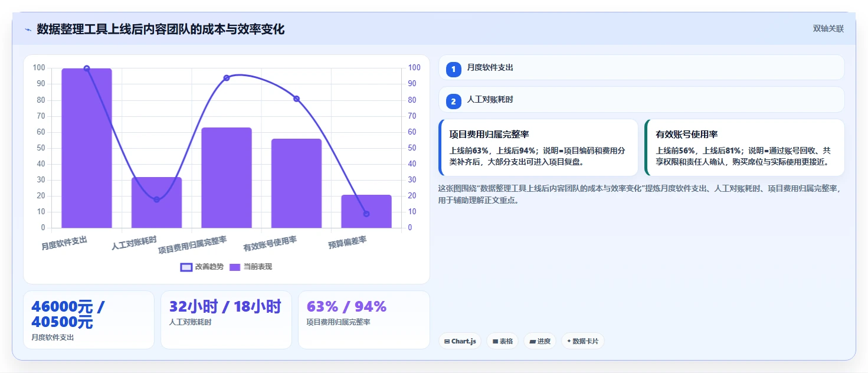
Task: Click the 月度软件支出 bar in chart
Action: (87, 148)
